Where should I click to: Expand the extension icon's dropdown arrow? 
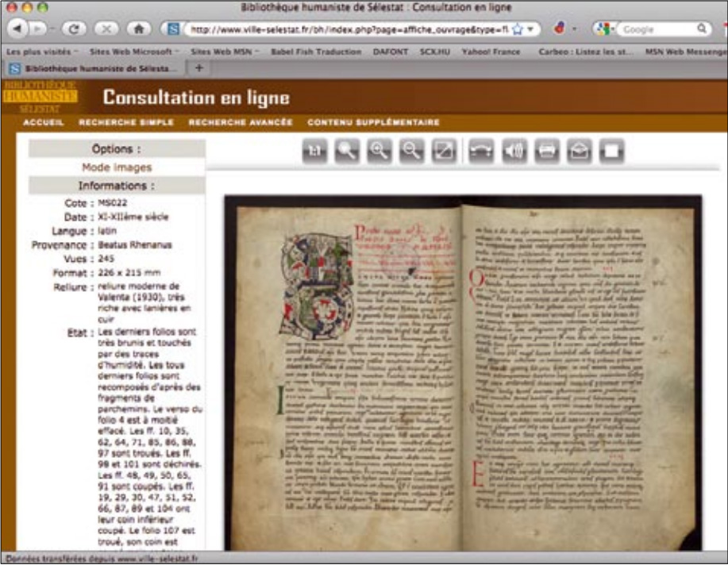(574, 29)
